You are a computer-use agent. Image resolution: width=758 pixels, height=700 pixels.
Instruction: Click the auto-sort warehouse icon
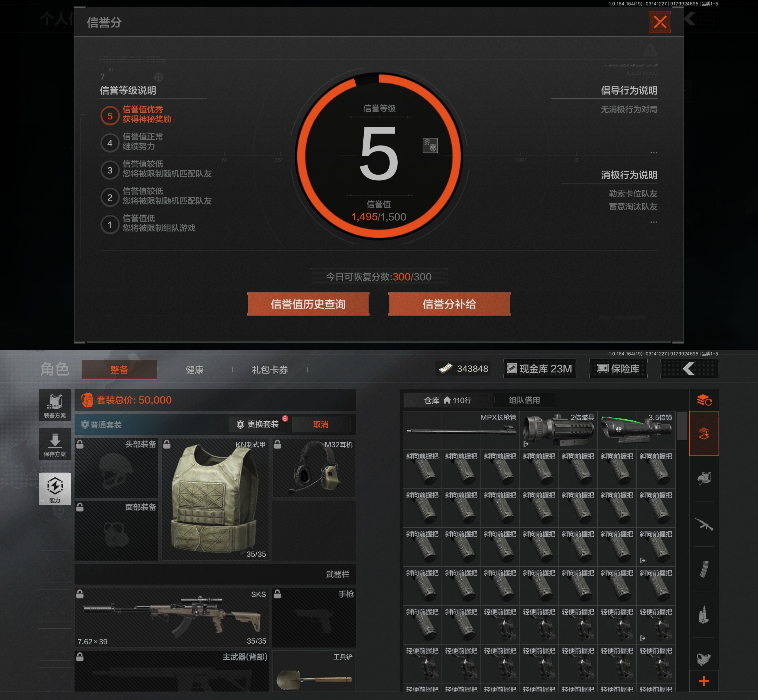(x=704, y=400)
